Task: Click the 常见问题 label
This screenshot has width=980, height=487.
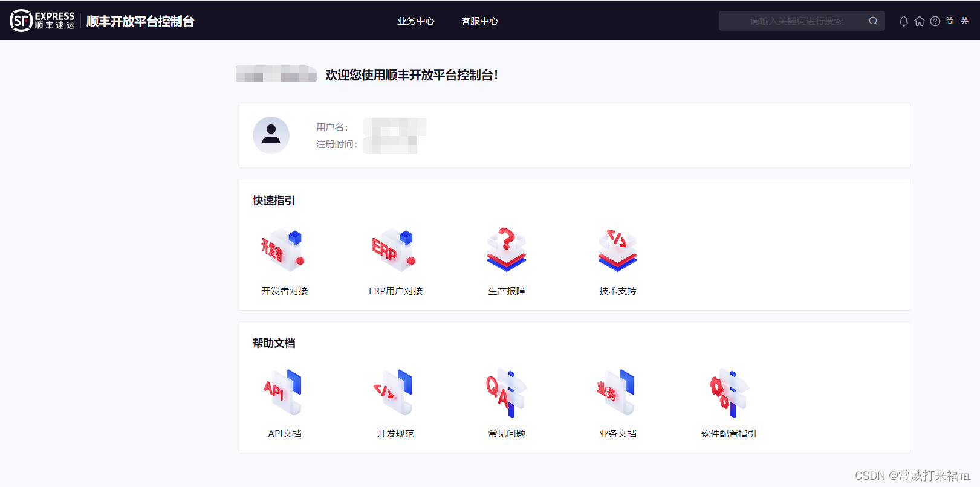Action: click(x=507, y=434)
